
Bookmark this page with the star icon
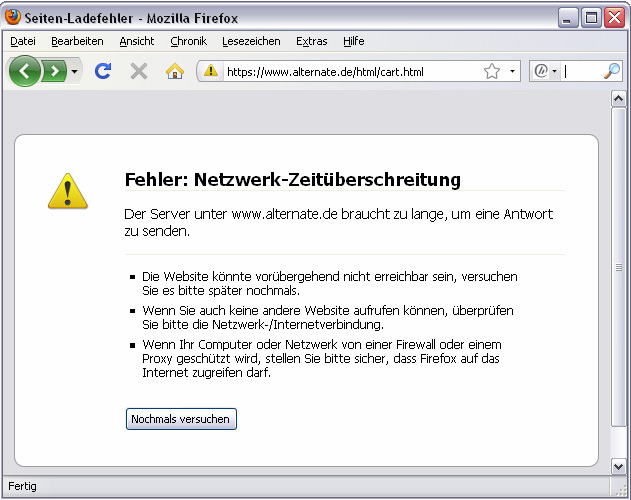[x=492, y=71]
